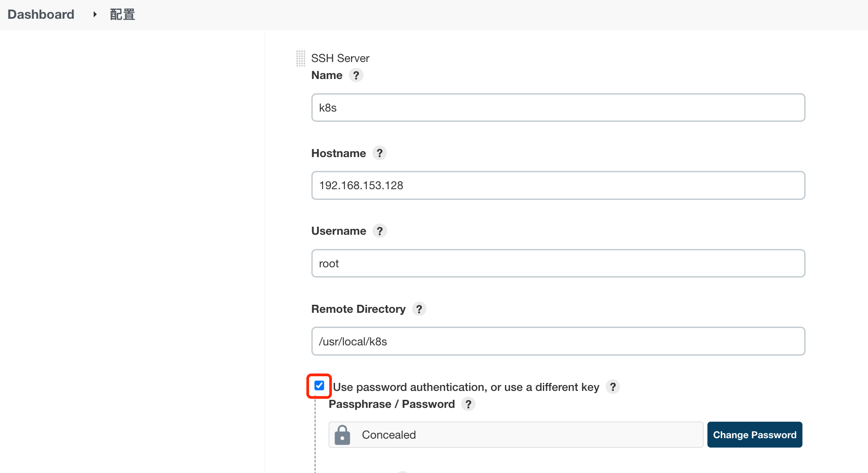Open help icon next to Username
Viewport: 868px width, 473px height.
[x=380, y=231]
